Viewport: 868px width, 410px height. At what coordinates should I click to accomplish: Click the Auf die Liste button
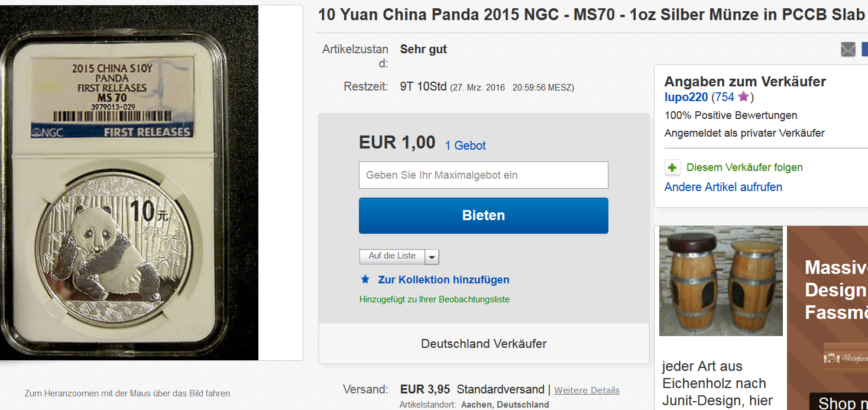pos(392,256)
